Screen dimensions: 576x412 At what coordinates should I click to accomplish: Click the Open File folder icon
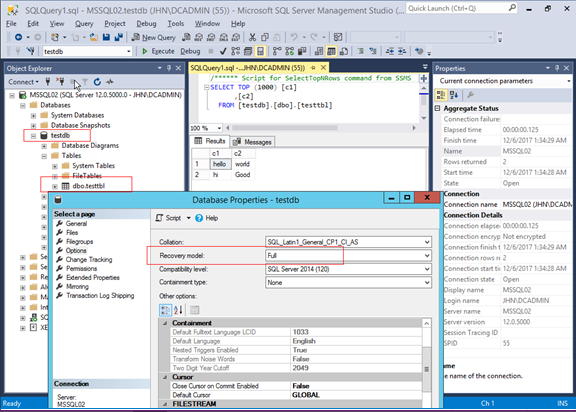[x=94, y=37]
